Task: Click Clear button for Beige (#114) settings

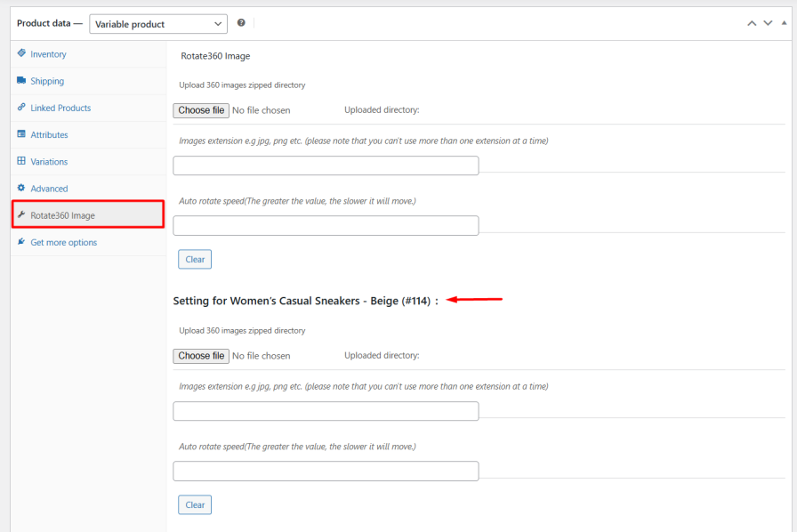Action: [195, 505]
